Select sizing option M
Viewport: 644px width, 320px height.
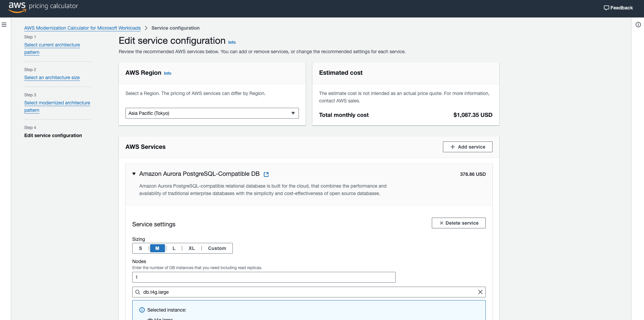point(157,248)
